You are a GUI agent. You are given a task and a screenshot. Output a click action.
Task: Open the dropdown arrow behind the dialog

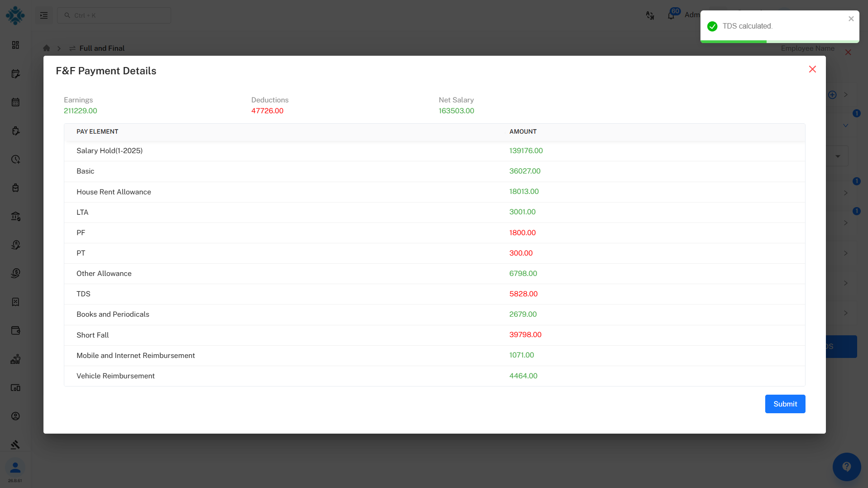(838, 156)
